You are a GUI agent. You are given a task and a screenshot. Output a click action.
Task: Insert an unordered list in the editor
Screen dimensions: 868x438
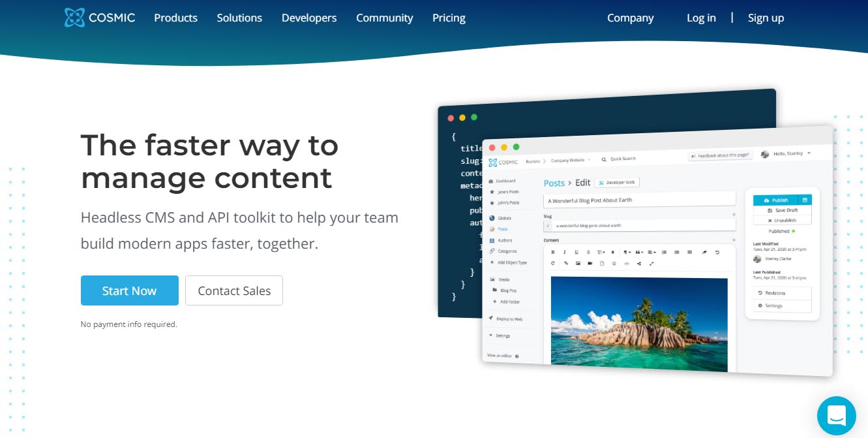[677, 252]
